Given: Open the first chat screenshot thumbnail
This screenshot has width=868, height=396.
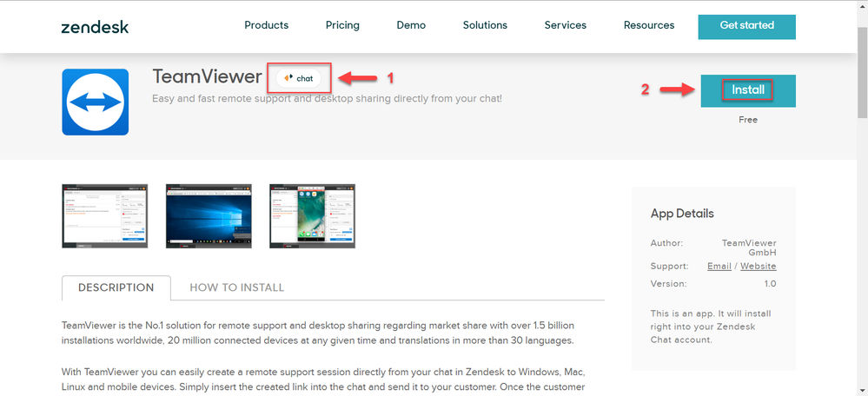Looking at the screenshot, I should click(x=104, y=216).
